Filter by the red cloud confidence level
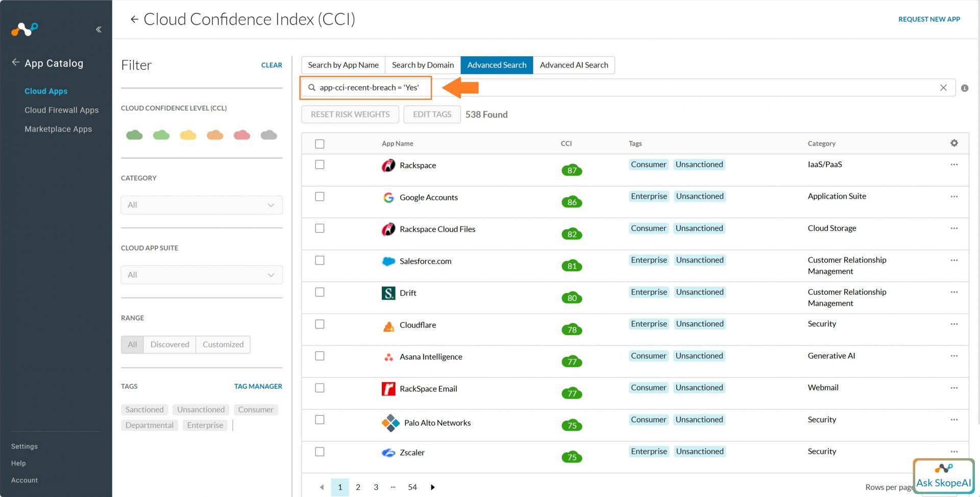Image resolution: width=980 pixels, height=497 pixels. tap(242, 135)
